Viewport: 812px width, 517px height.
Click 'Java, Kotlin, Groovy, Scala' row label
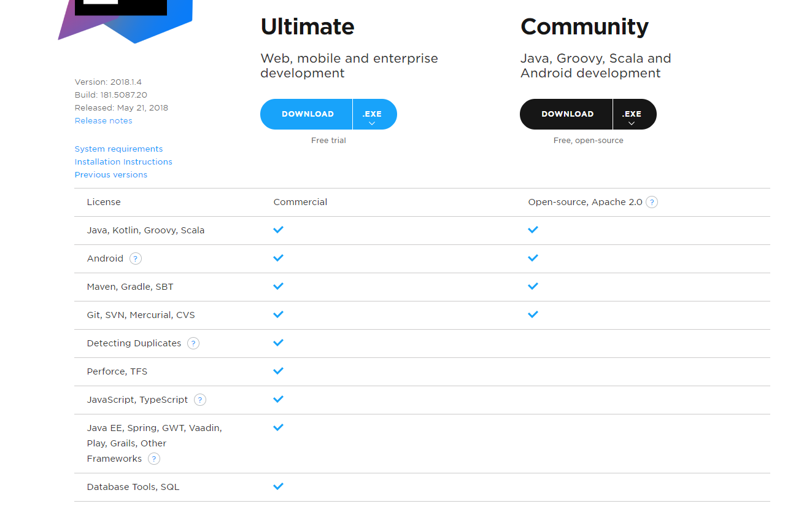pyautogui.click(x=145, y=230)
